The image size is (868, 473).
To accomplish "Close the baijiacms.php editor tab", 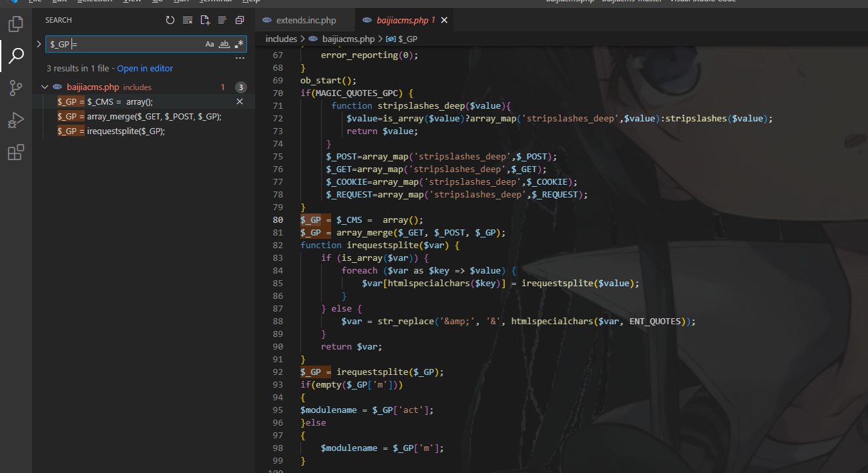I will [x=444, y=20].
